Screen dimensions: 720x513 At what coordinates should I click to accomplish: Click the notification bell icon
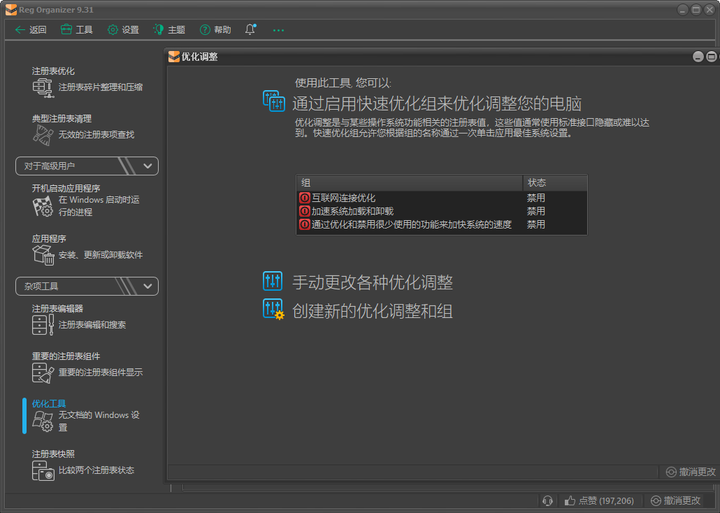pyautogui.click(x=250, y=29)
